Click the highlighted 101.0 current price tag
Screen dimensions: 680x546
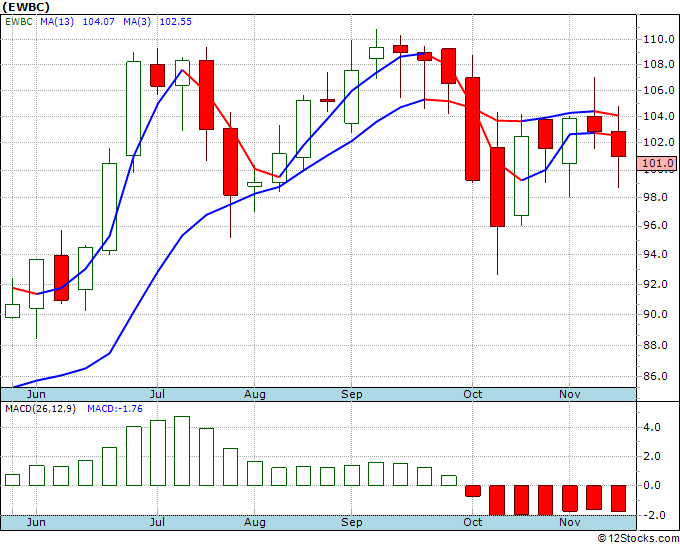[x=657, y=163]
